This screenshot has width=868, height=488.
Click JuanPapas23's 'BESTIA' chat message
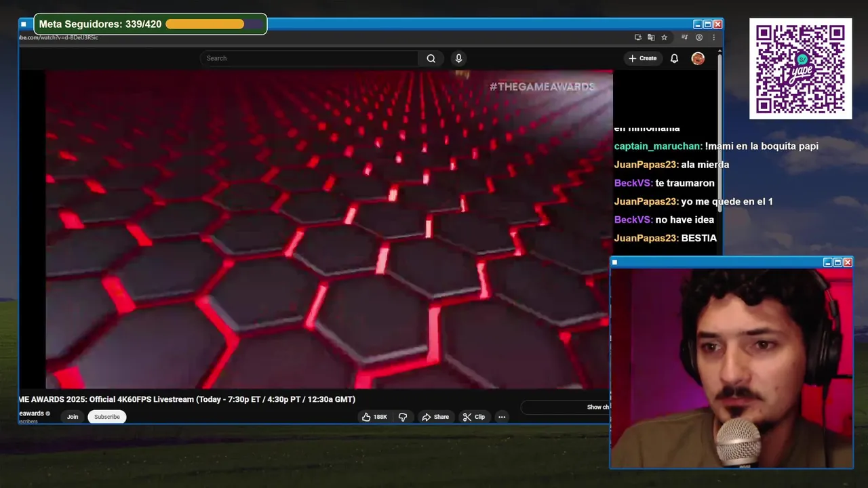699,238
